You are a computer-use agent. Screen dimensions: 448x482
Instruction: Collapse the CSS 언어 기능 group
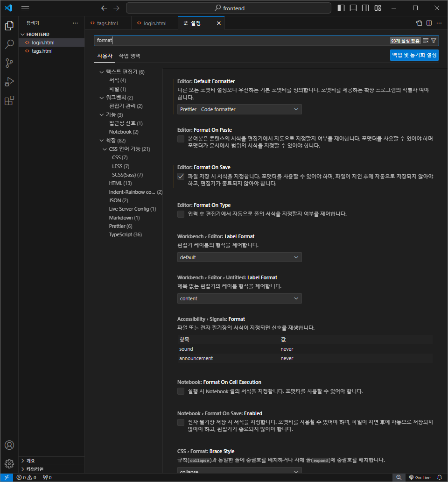(x=105, y=149)
